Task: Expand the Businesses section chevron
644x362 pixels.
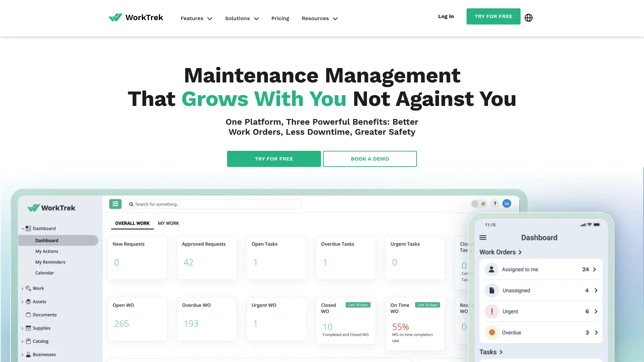Action: coord(22,354)
